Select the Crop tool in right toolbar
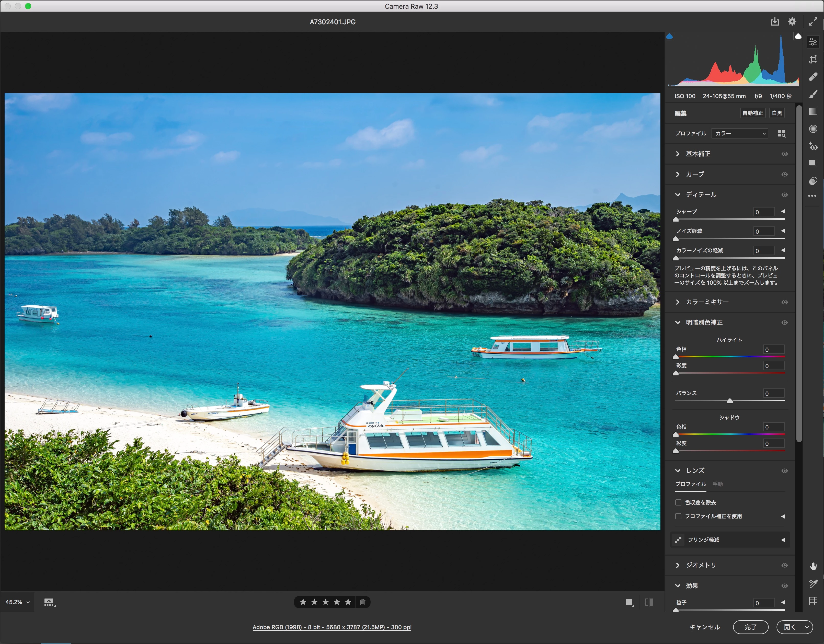Viewport: 824px width, 644px height. coord(813,59)
